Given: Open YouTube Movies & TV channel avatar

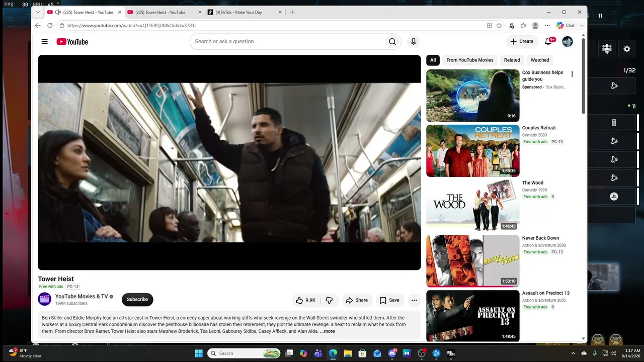Looking at the screenshot, I should (45, 299).
